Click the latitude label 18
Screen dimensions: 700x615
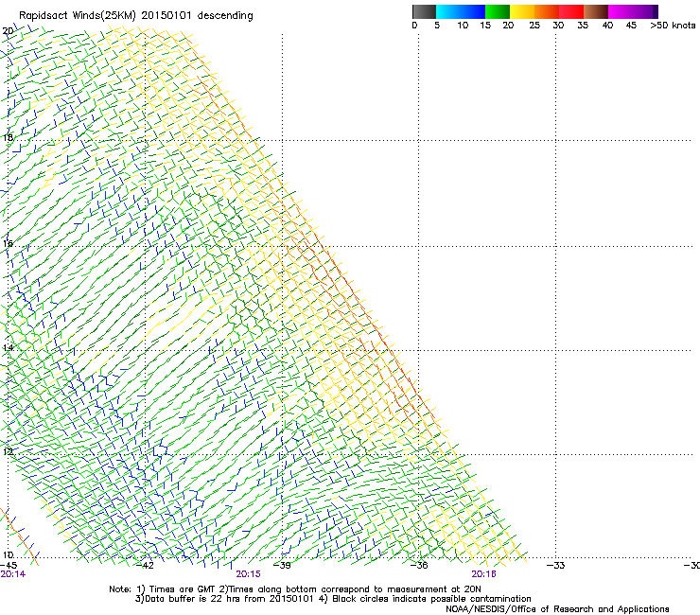pos(8,137)
